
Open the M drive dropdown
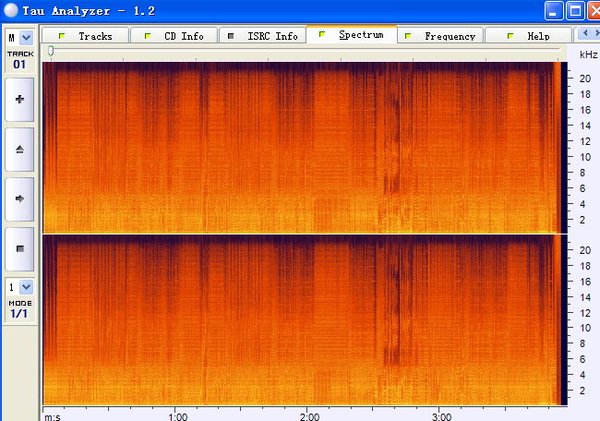tap(26, 38)
